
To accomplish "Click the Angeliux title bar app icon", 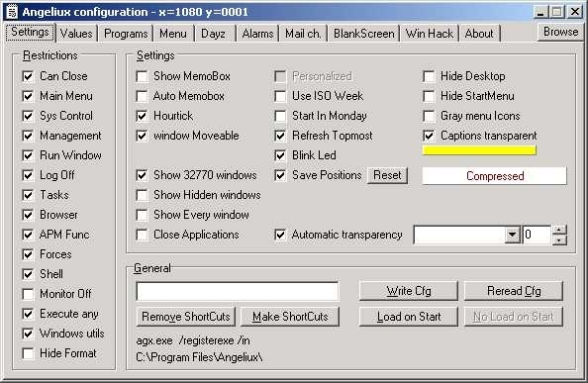I will tap(12, 12).
